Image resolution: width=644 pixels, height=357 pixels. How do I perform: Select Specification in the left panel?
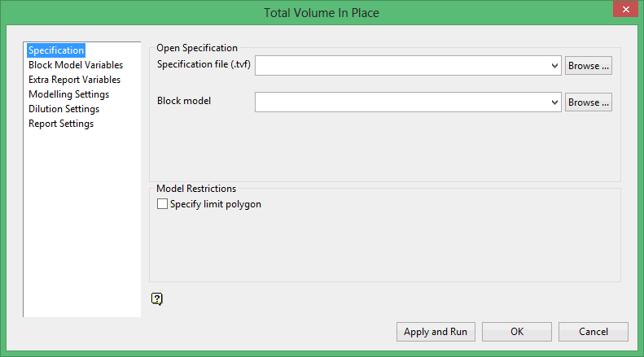point(55,50)
